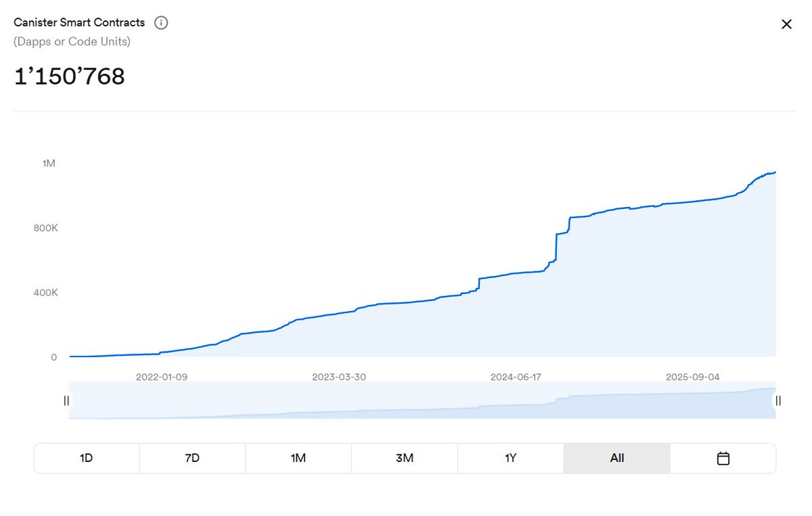Click the main canister growth area chart
Viewport: 812px width, 516px height.
tap(422, 264)
